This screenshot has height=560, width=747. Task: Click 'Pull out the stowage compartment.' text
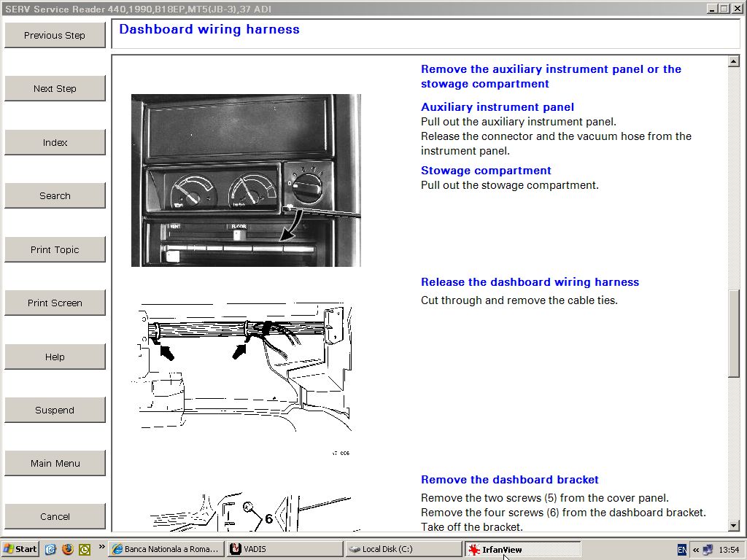pyautogui.click(x=510, y=185)
